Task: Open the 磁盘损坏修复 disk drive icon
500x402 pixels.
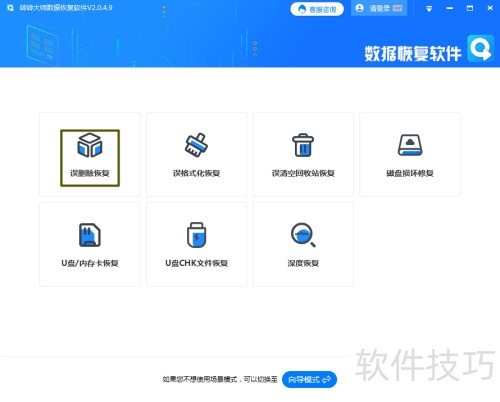Action: coord(410,145)
